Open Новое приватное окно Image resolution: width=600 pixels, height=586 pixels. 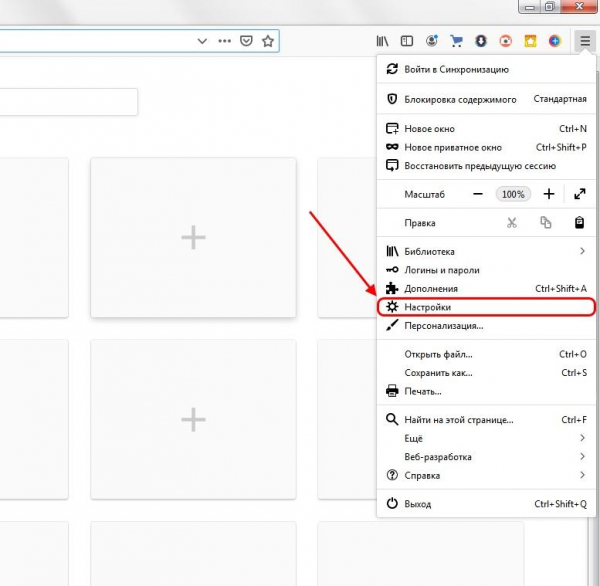pyautogui.click(x=486, y=147)
